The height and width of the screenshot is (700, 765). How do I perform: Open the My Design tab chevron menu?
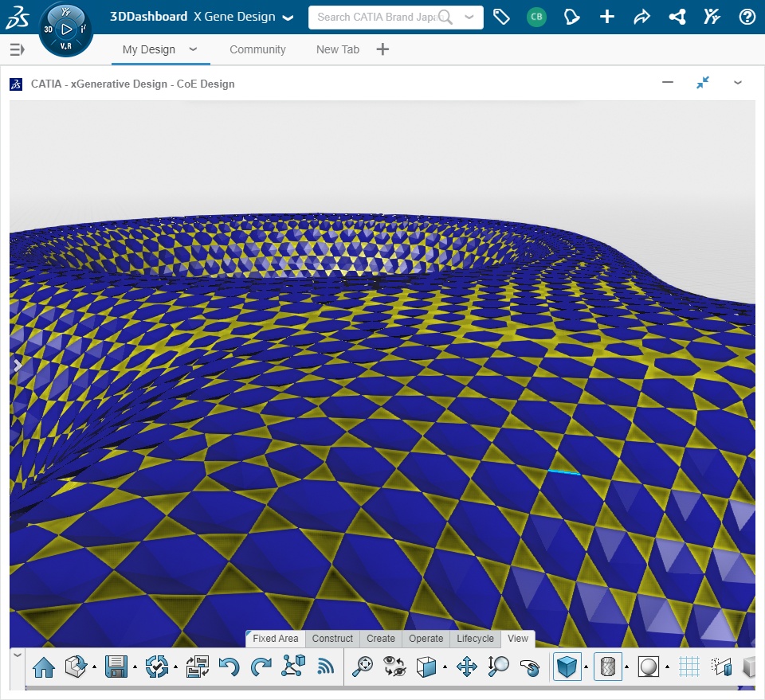click(x=193, y=49)
